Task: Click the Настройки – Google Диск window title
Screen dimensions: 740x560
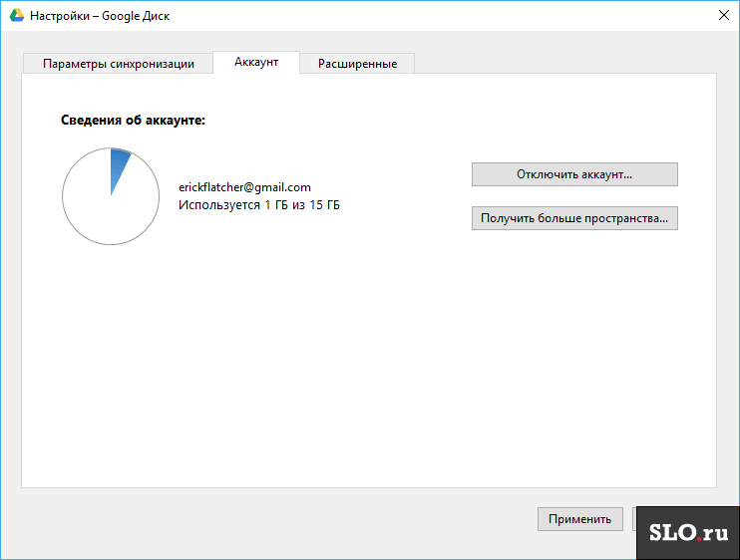Action: pos(100,16)
